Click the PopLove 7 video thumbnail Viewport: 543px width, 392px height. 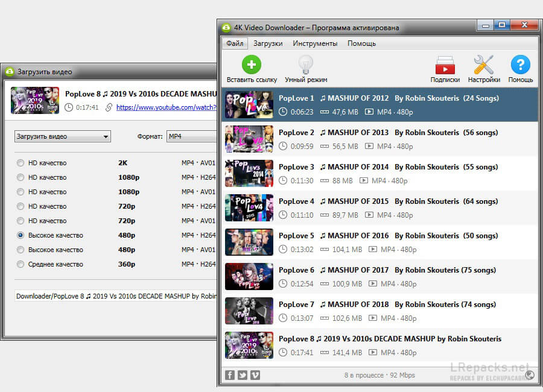click(x=249, y=311)
